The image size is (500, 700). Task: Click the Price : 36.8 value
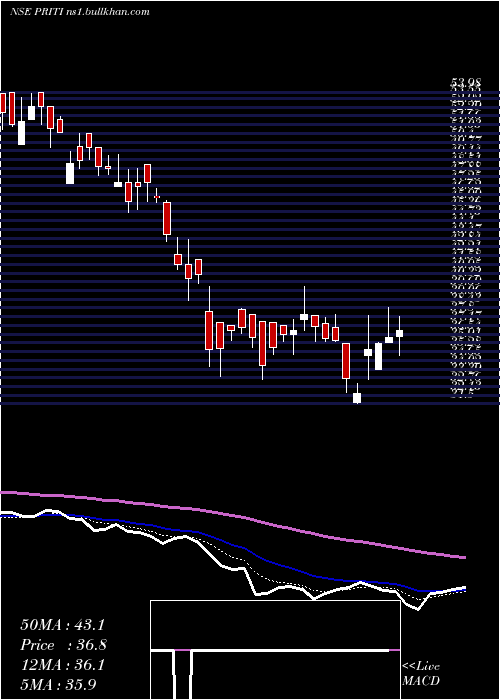(x=63, y=645)
